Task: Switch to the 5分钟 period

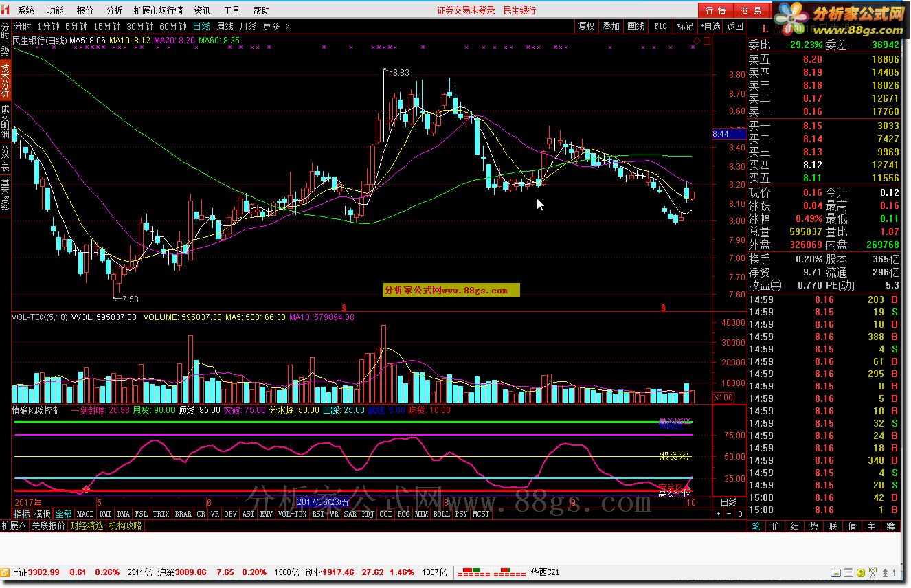Action: pyautogui.click(x=77, y=26)
